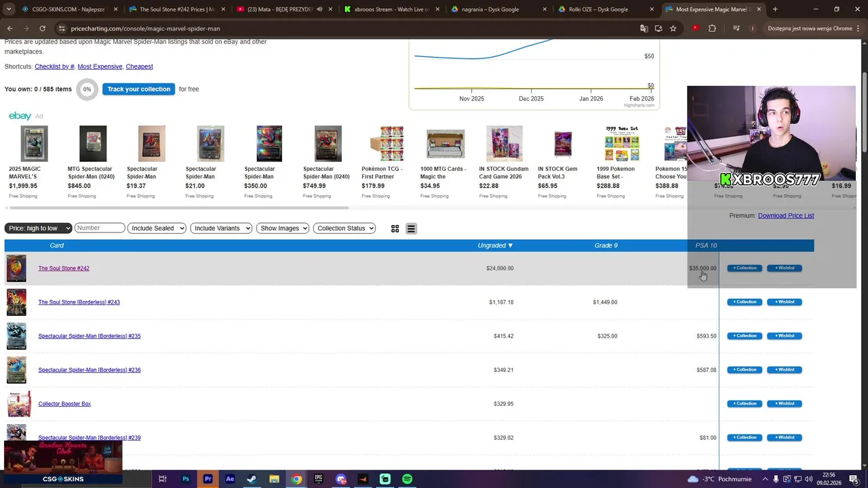
Task: Click the 1999 Pokemon Base Set eBay listing
Action: click(x=622, y=163)
